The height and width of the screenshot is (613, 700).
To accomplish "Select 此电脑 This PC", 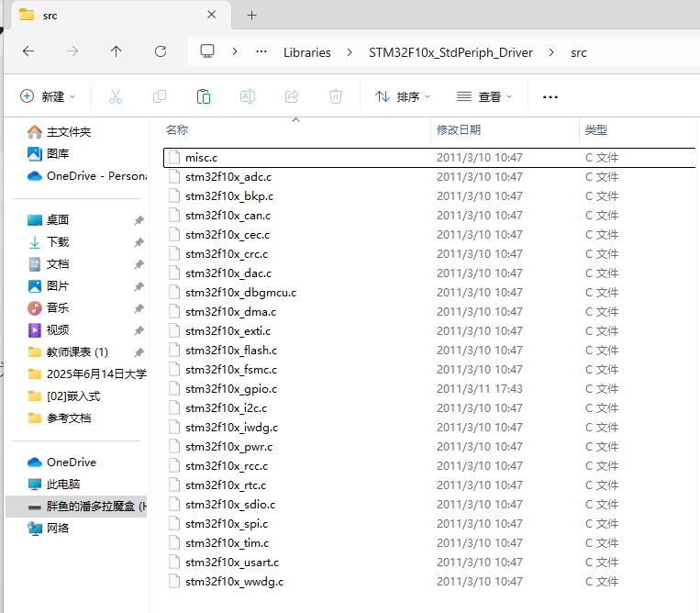I will tap(53, 484).
